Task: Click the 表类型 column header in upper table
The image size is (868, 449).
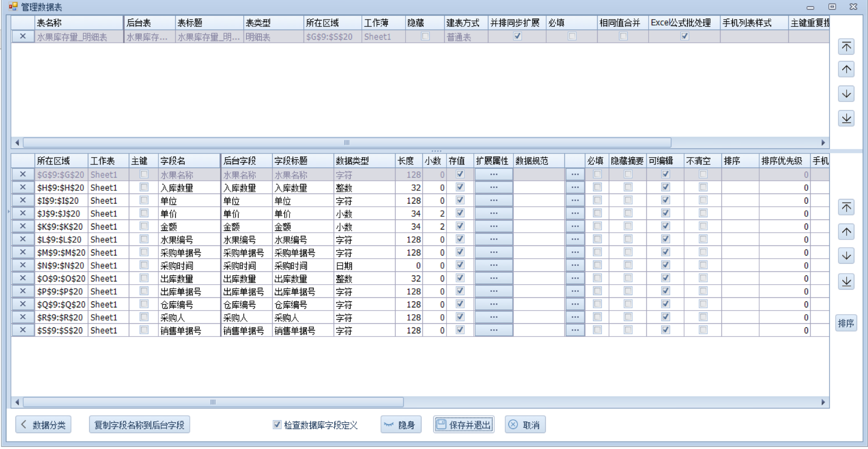Action: 273,23
